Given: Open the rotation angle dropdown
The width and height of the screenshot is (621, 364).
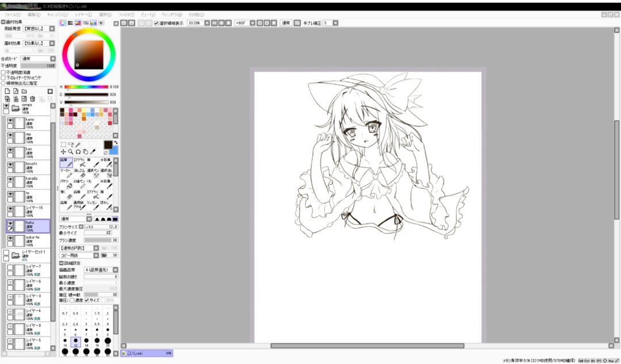Looking at the screenshot, I should pos(252,23).
